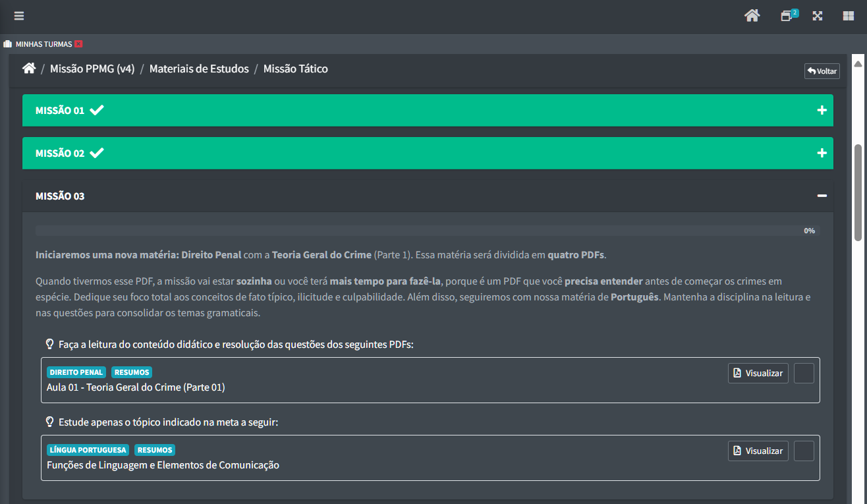Go to Materiais de Estudos breadcrumb
Screen dimensions: 867x504
click(199, 69)
